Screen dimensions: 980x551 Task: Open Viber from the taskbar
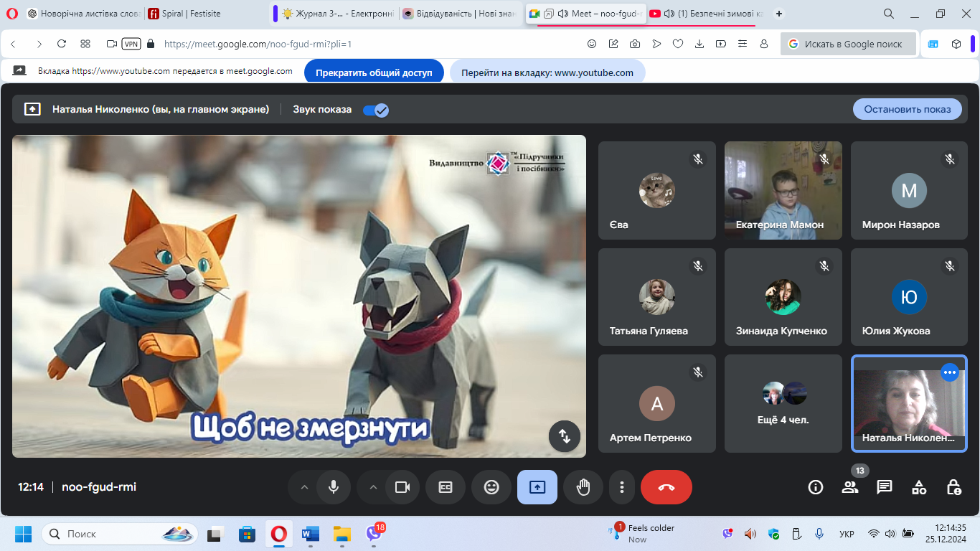click(x=374, y=534)
